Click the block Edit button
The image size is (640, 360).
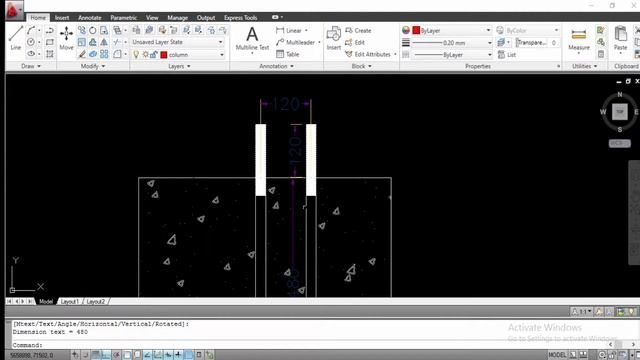[355, 42]
